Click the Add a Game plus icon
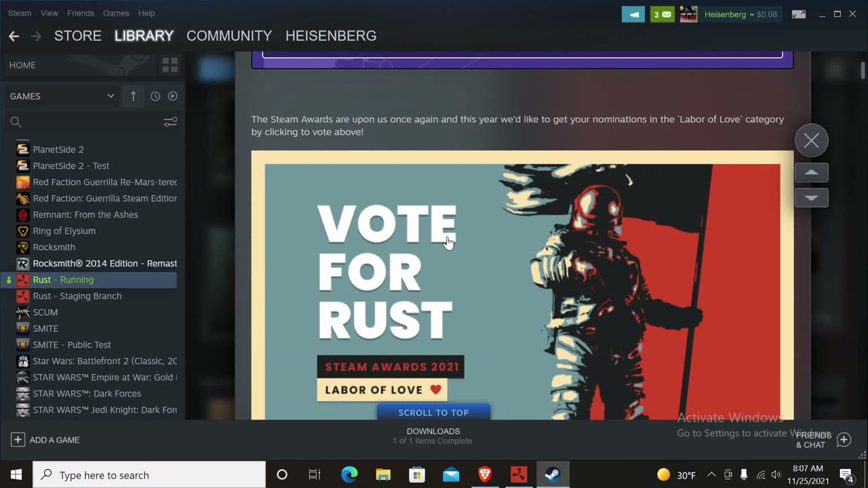Viewport: 868px width, 488px height. 18,440
